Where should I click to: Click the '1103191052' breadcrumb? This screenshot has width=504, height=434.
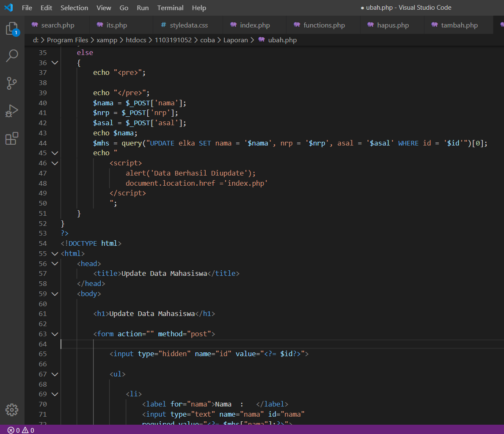tap(173, 40)
